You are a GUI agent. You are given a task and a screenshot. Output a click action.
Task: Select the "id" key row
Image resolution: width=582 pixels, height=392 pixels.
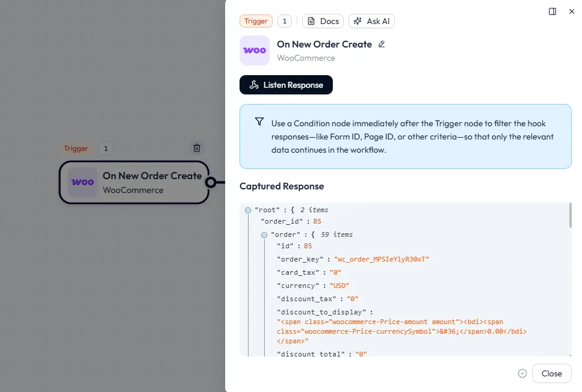[x=294, y=246]
